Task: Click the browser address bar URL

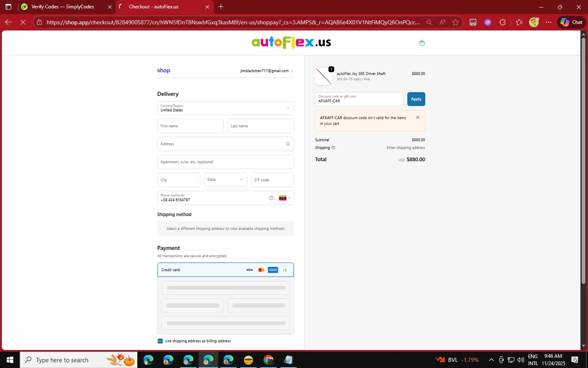Action: (x=233, y=22)
